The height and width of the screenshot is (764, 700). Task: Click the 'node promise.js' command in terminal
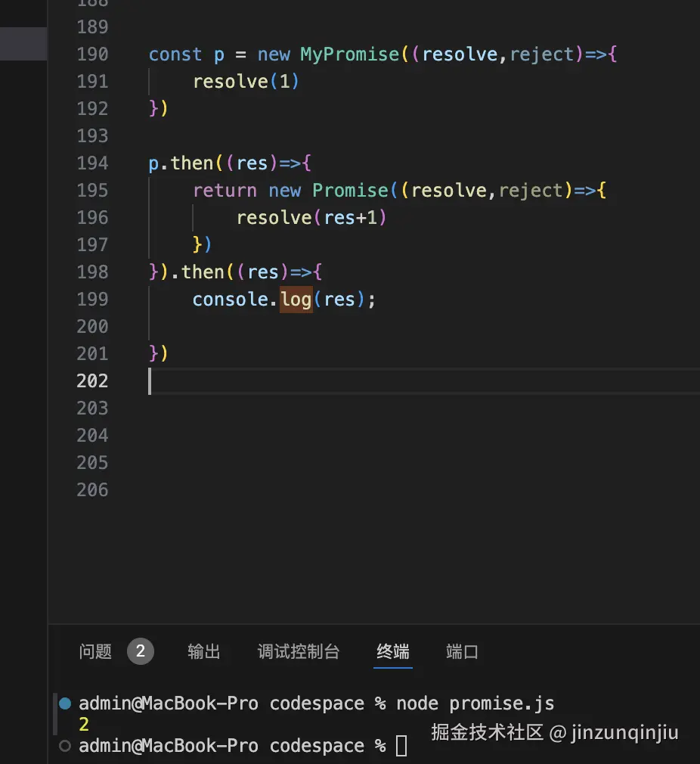pyautogui.click(x=475, y=703)
